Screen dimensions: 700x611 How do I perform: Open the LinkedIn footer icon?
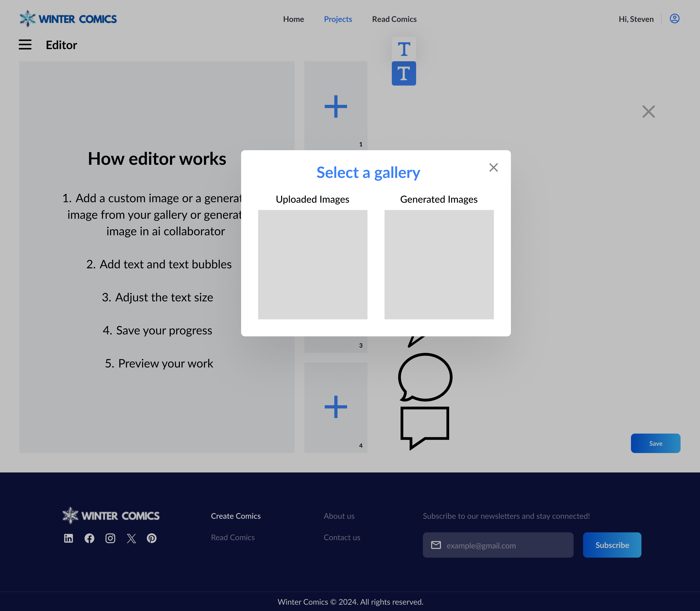pos(69,538)
